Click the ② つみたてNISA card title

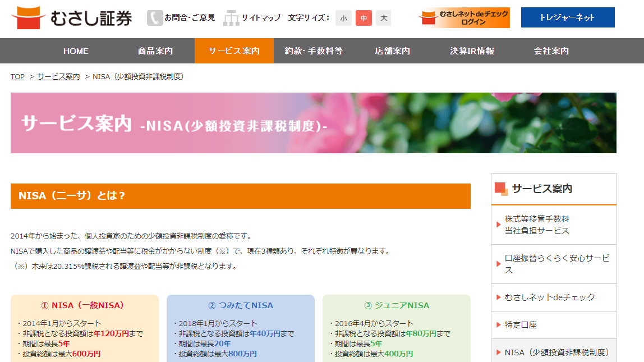click(x=241, y=305)
